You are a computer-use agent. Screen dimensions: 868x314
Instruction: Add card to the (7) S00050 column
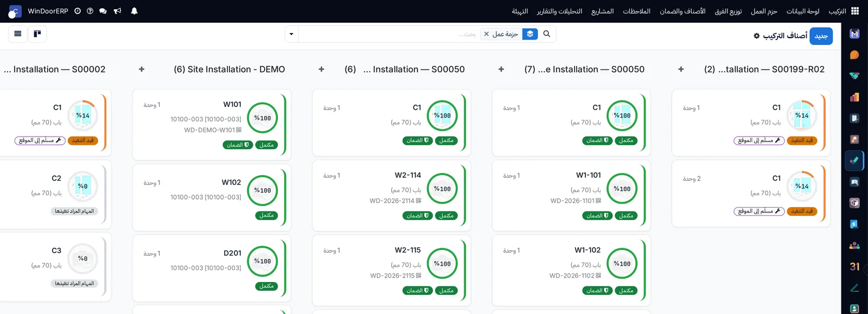pos(501,69)
